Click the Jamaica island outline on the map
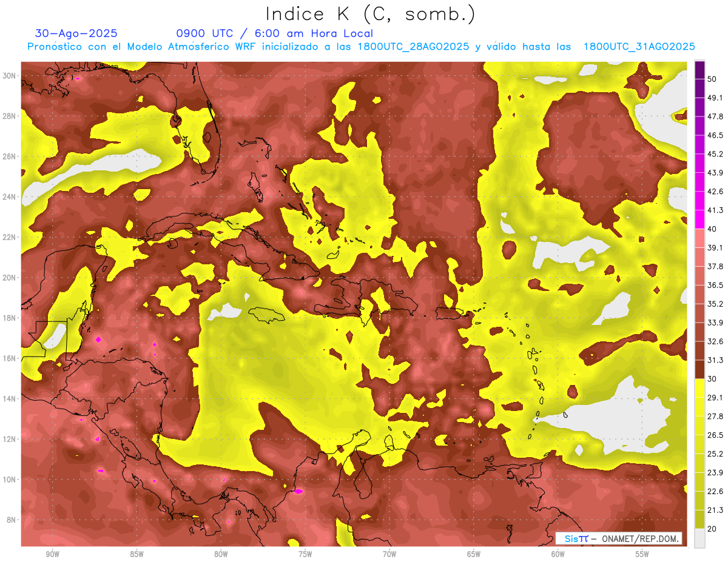 268,315
